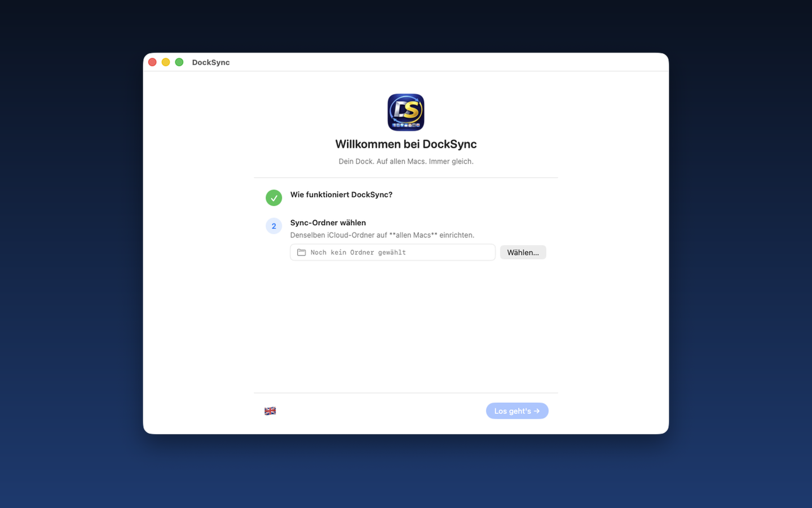The image size is (812, 508).
Task: Click the green checkmark step icon
Action: (274, 198)
